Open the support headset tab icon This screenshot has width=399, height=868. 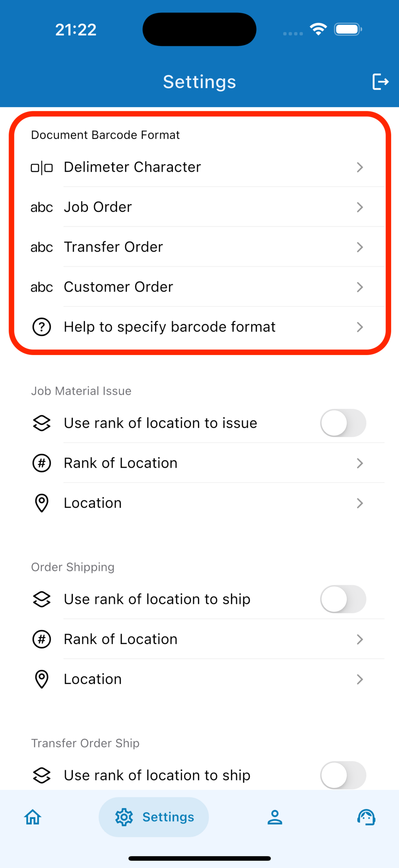(366, 817)
